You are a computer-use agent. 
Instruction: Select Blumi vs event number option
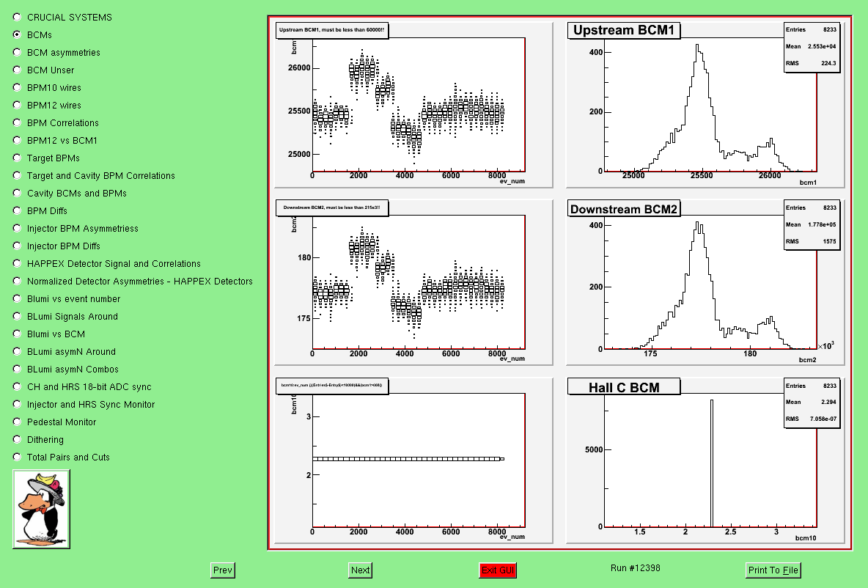tap(17, 299)
